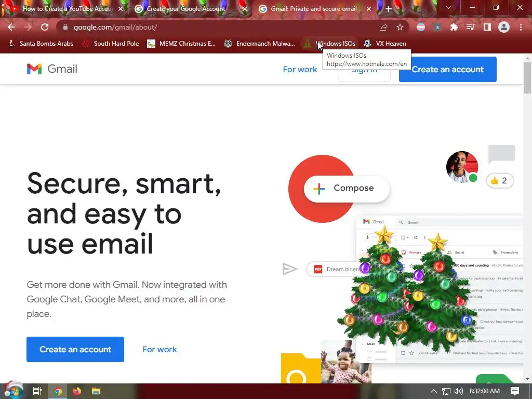Click the profile photo with green dot
The image size is (532, 399).
click(x=462, y=167)
